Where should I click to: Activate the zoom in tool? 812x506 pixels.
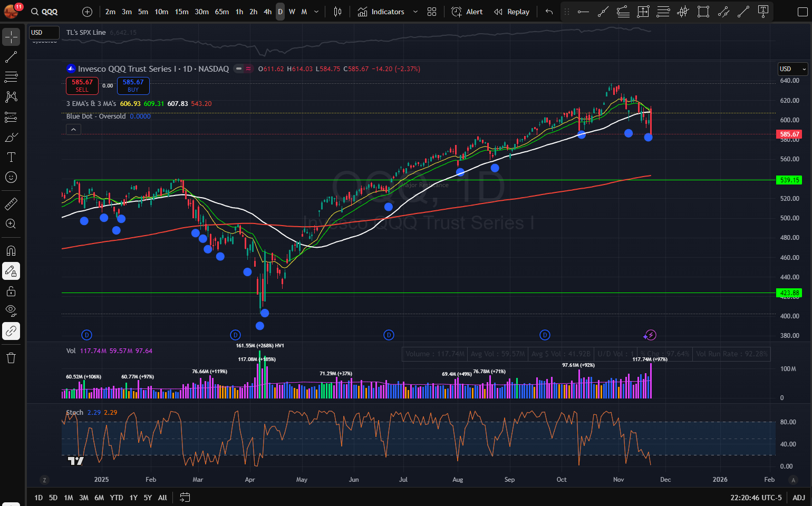[11, 223]
